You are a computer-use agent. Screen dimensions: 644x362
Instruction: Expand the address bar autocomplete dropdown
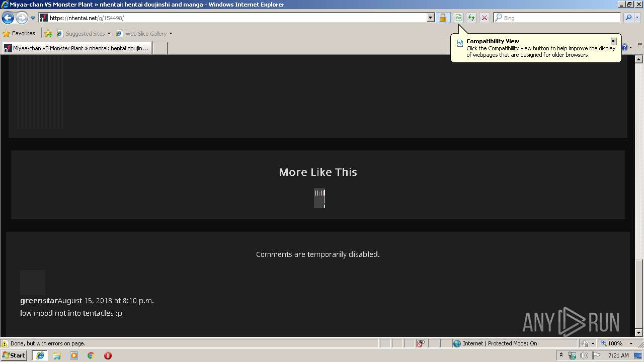click(x=430, y=18)
